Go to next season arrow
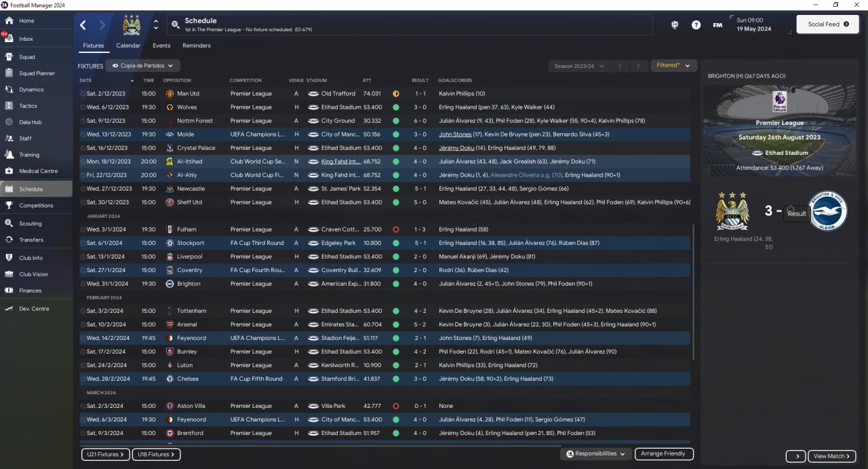 (638, 66)
